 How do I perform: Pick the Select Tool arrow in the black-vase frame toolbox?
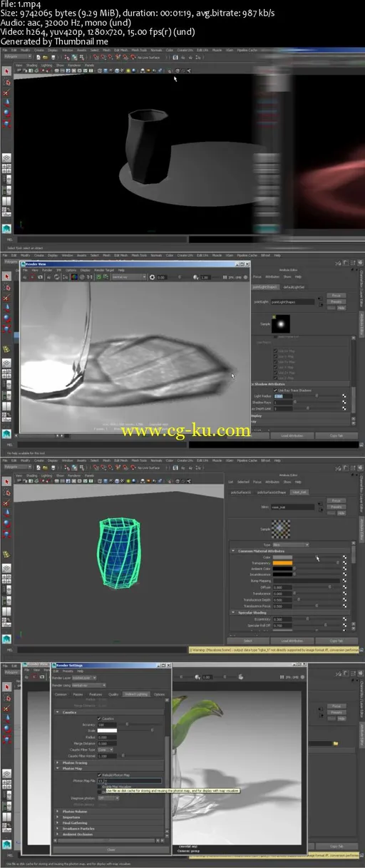6,72
